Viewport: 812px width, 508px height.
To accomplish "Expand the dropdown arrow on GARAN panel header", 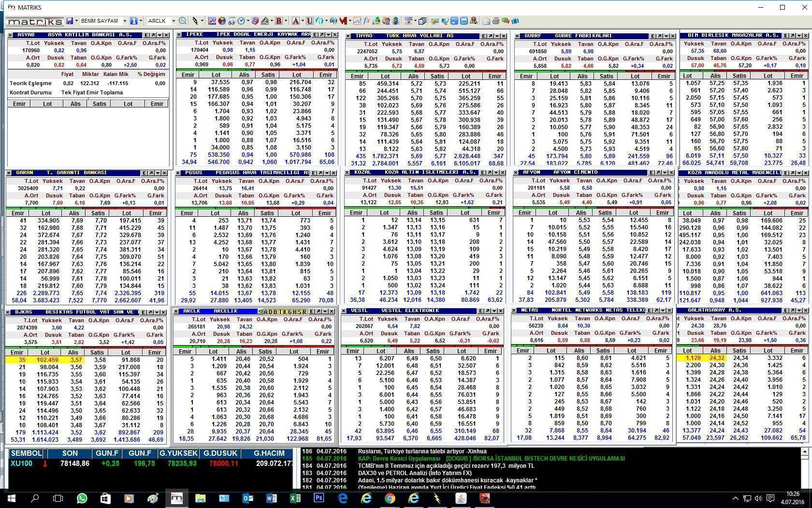I will 158,173.
